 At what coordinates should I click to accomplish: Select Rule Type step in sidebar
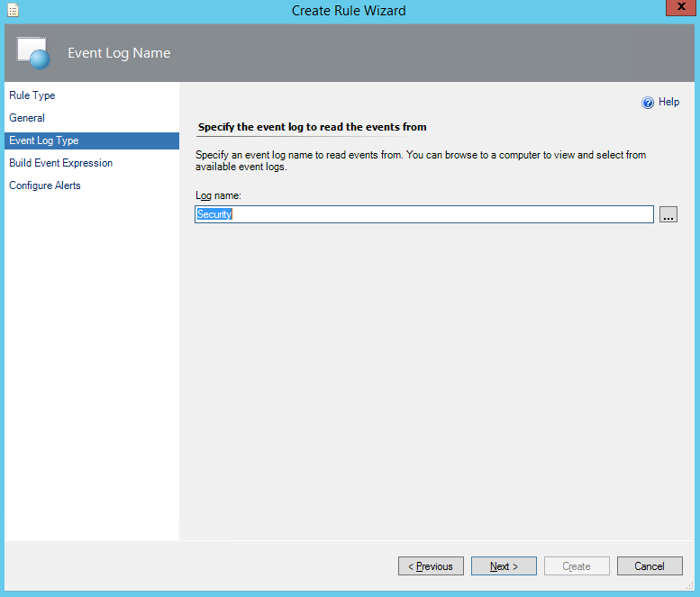pos(32,95)
